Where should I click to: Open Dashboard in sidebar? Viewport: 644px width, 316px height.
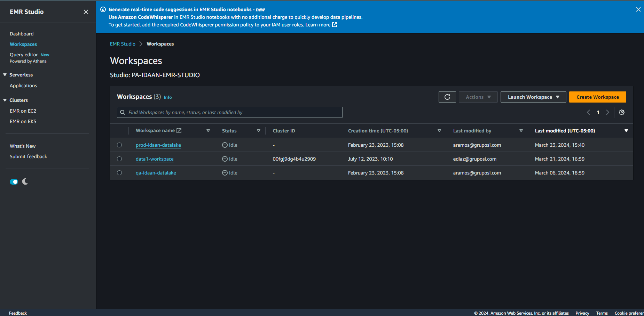[x=22, y=34]
